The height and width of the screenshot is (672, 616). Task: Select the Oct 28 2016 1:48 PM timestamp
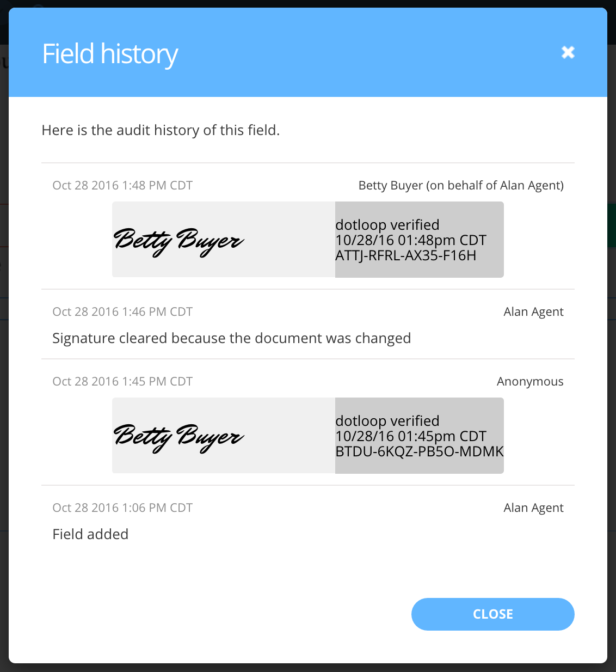122,185
